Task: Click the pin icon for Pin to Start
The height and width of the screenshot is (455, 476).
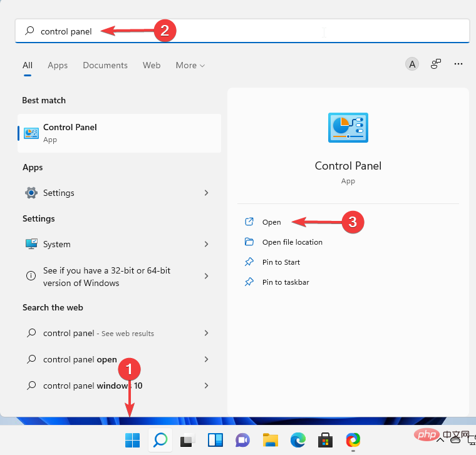Action: tap(249, 262)
